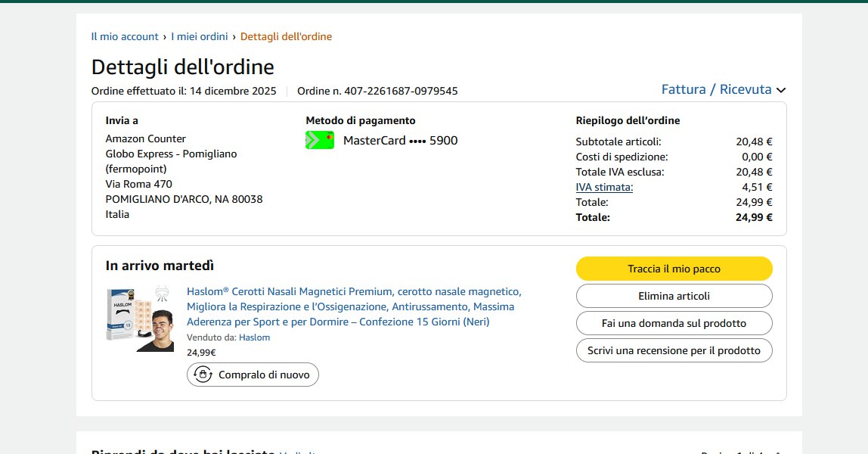Go to Il mio account breadcrumb

(x=125, y=36)
